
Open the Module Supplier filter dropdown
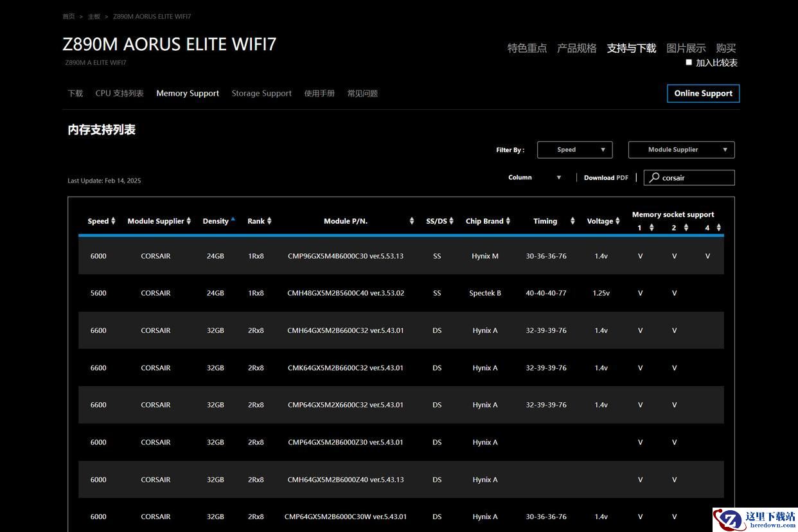[681, 150]
